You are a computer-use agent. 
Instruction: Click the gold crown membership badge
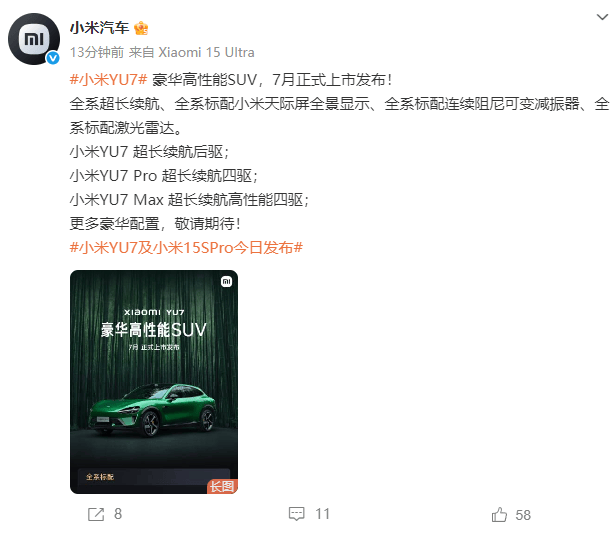pyautogui.click(x=141, y=28)
